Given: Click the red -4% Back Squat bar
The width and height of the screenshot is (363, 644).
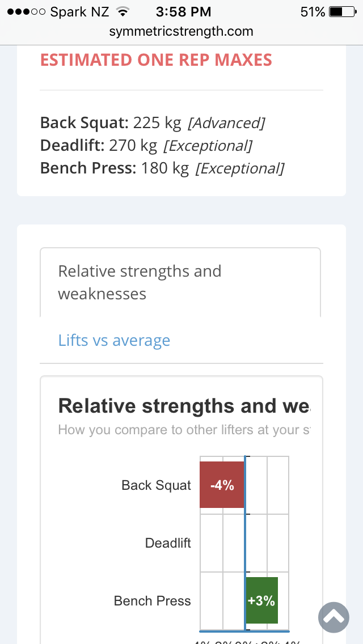Looking at the screenshot, I should pos(222,485).
